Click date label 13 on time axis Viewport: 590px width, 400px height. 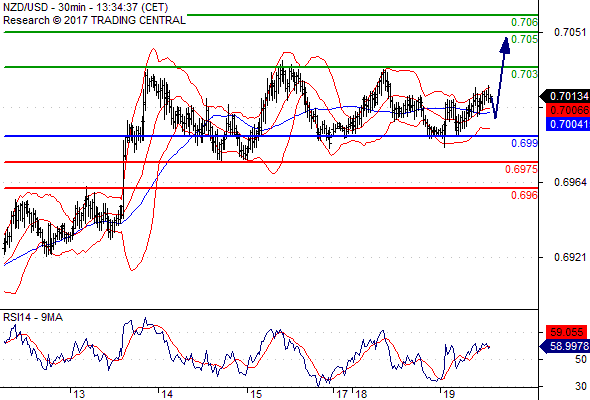coord(79,394)
